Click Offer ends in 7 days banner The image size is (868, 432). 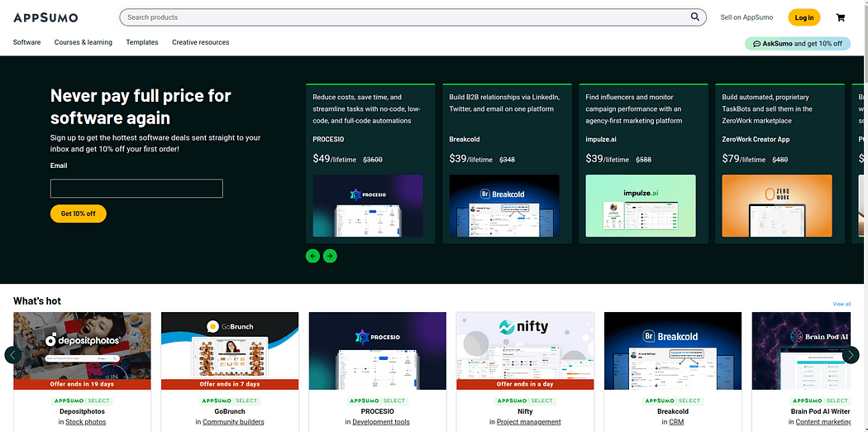click(230, 384)
